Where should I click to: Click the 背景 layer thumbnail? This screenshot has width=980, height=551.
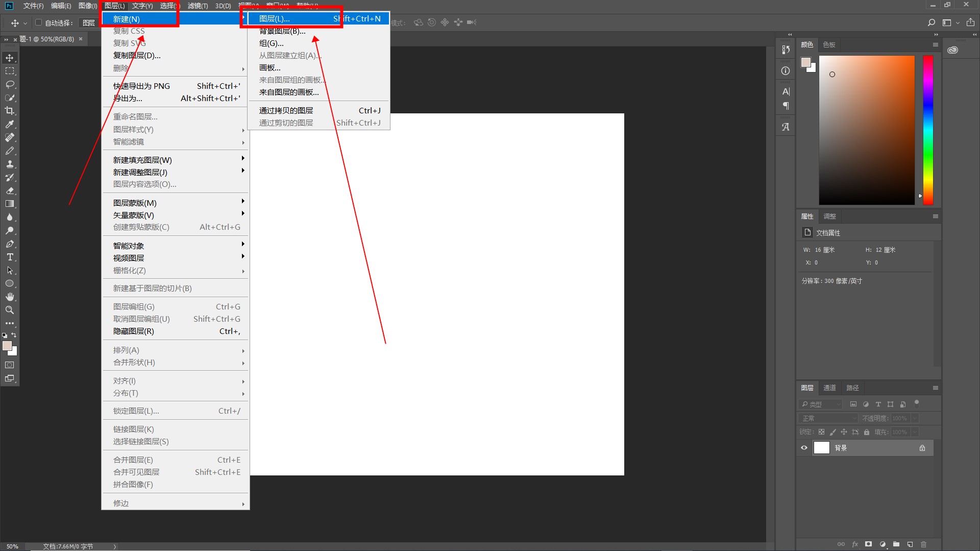click(821, 448)
